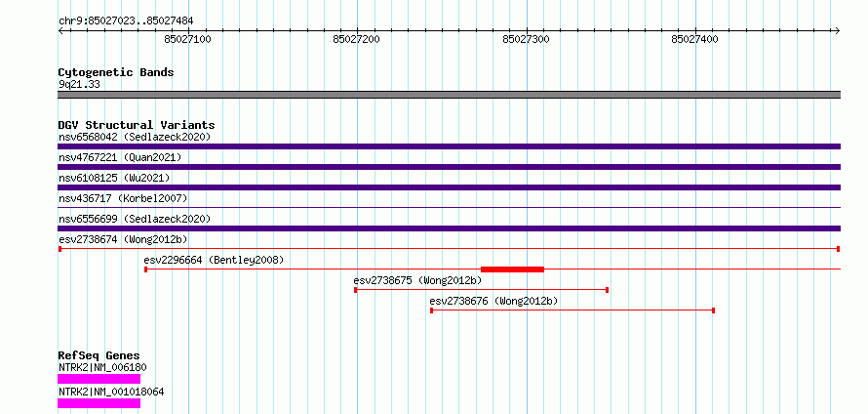This screenshot has height=414, width=868.
Task: Click the esv2296664 (Bentley2008) label
Action: 214,260
